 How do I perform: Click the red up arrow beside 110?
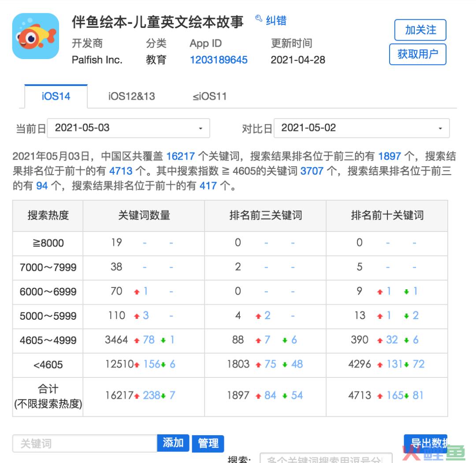(137, 316)
